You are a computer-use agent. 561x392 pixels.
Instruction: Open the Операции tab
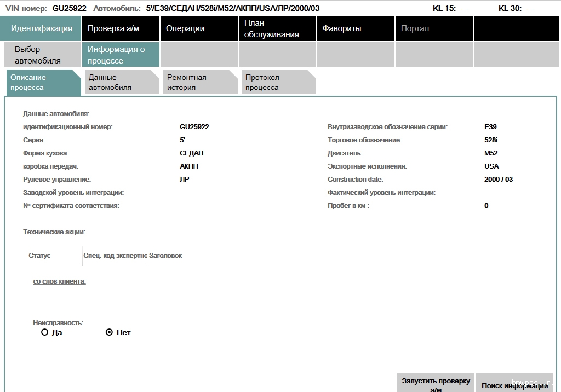[199, 28]
